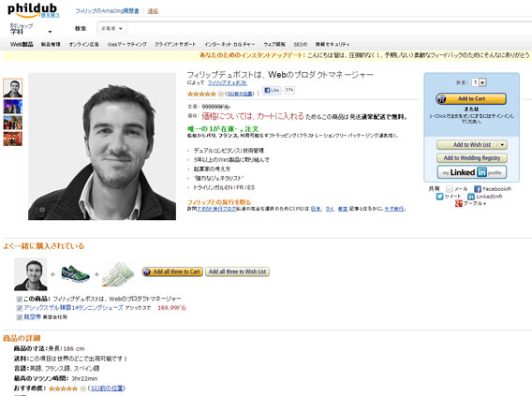Click red price-in-cart text

[253, 116]
